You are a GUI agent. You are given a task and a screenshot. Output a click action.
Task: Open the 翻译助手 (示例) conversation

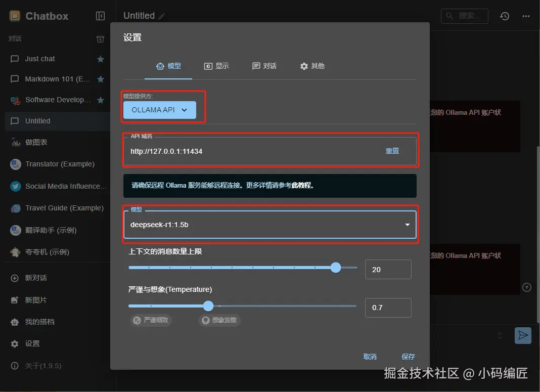58,230
